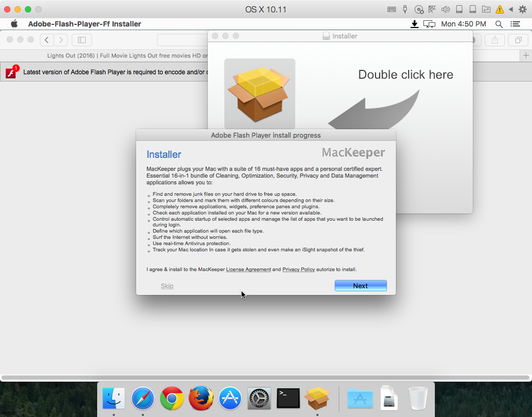Open Notification Center list icon
532x417 pixels.
(515, 24)
